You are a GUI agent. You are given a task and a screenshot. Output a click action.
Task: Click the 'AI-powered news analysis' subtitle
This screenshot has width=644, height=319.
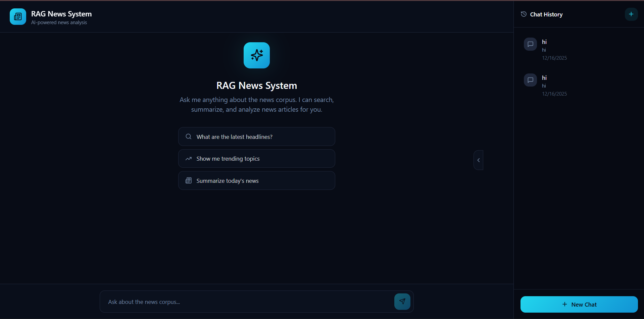coord(59,22)
